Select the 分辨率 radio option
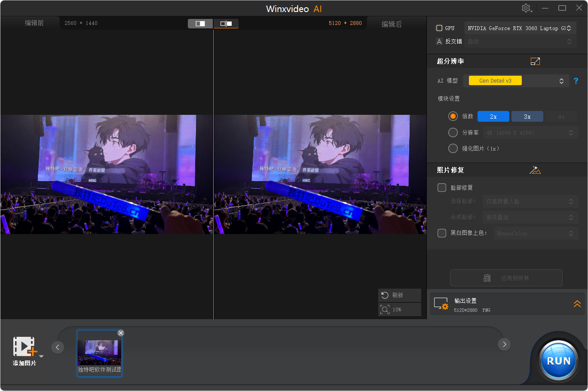 coord(453,132)
